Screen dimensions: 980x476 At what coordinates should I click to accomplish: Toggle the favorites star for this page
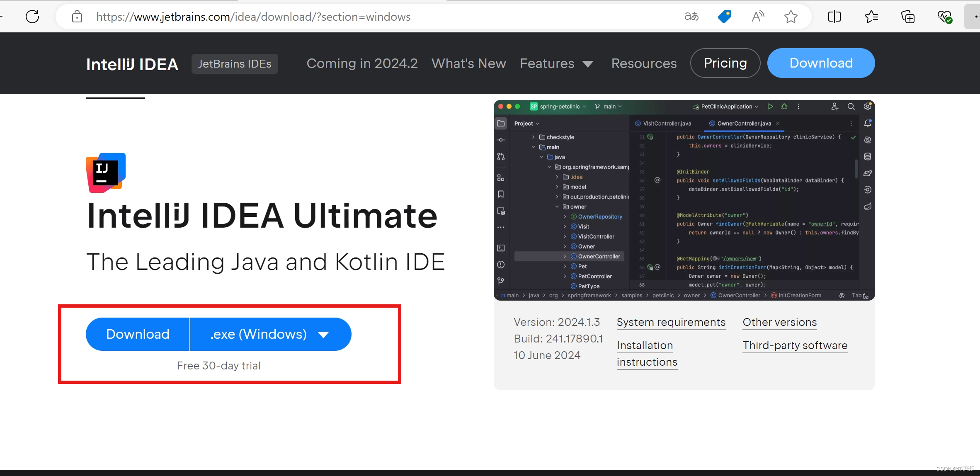[790, 17]
